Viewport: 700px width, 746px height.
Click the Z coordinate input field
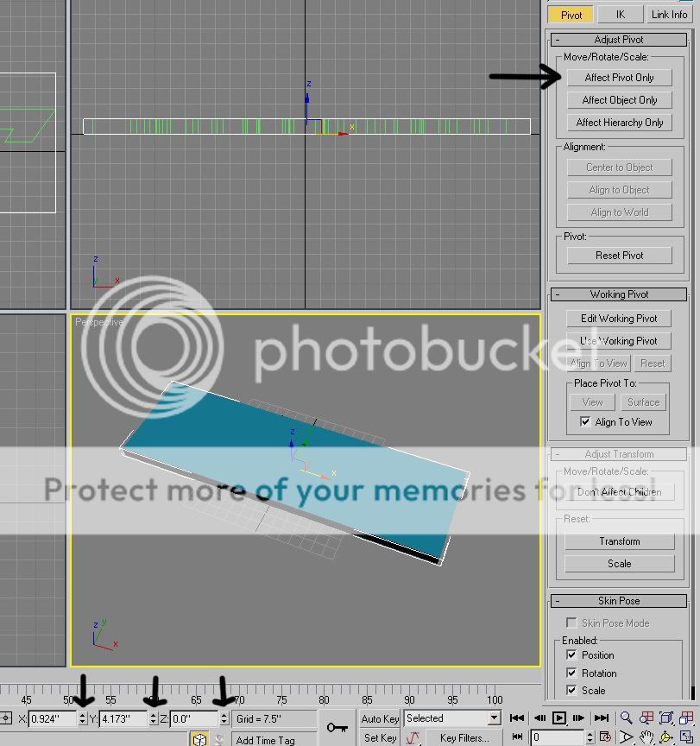[194, 718]
